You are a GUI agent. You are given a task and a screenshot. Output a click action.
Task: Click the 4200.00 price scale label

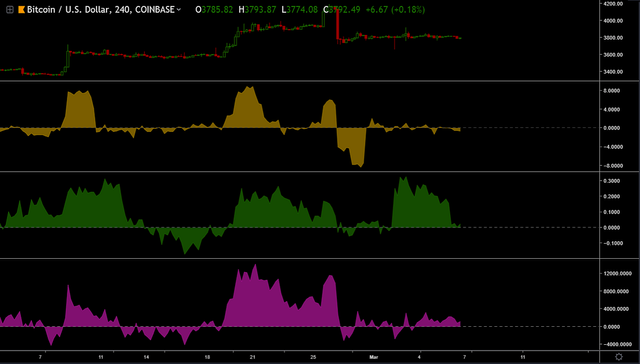point(613,3)
